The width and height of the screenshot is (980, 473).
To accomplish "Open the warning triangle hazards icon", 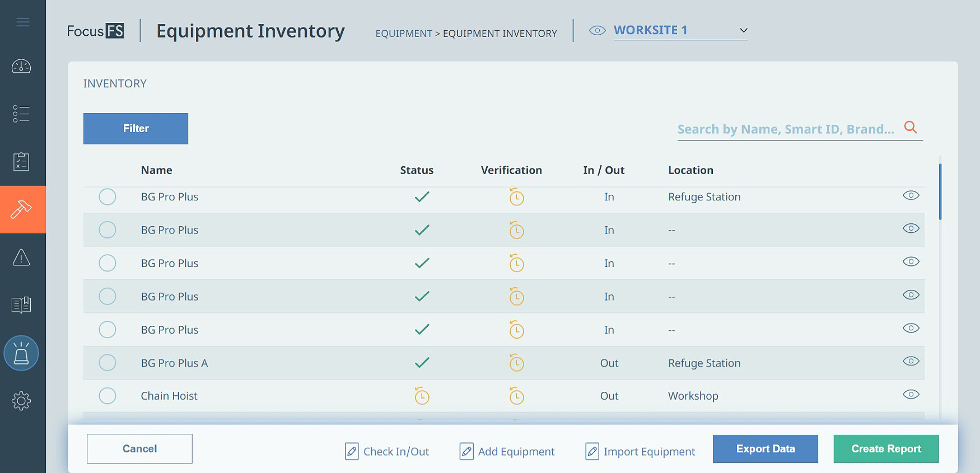I will (21, 257).
